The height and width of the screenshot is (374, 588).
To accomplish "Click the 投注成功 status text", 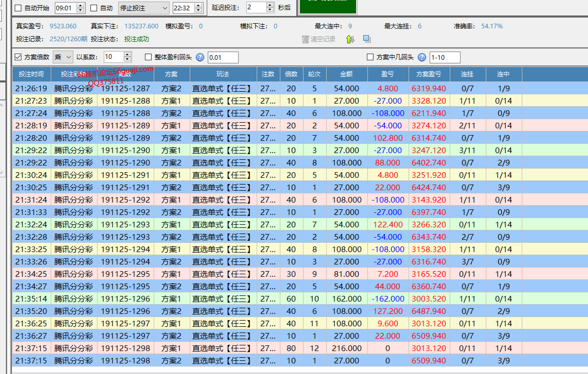I will click(x=136, y=39).
